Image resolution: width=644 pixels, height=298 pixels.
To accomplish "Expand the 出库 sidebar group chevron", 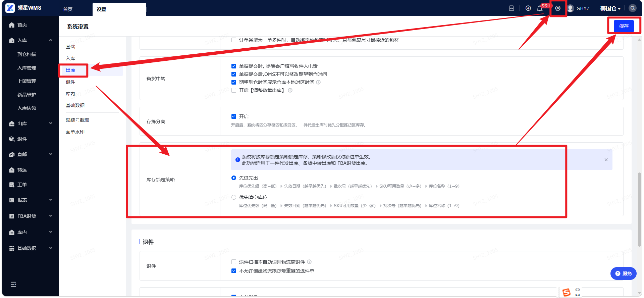I will point(51,123).
